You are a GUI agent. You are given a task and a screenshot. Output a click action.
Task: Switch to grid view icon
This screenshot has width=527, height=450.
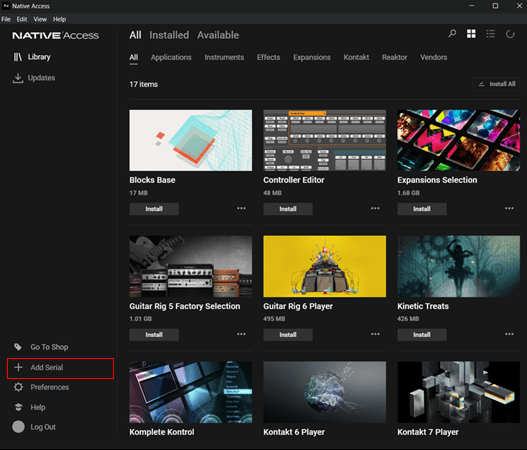point(471,34)
